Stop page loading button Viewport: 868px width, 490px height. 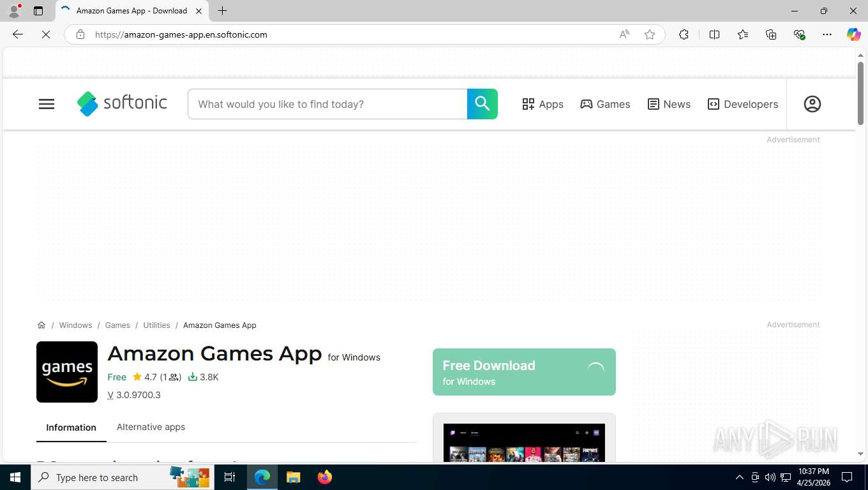click(x=46, y=34)
